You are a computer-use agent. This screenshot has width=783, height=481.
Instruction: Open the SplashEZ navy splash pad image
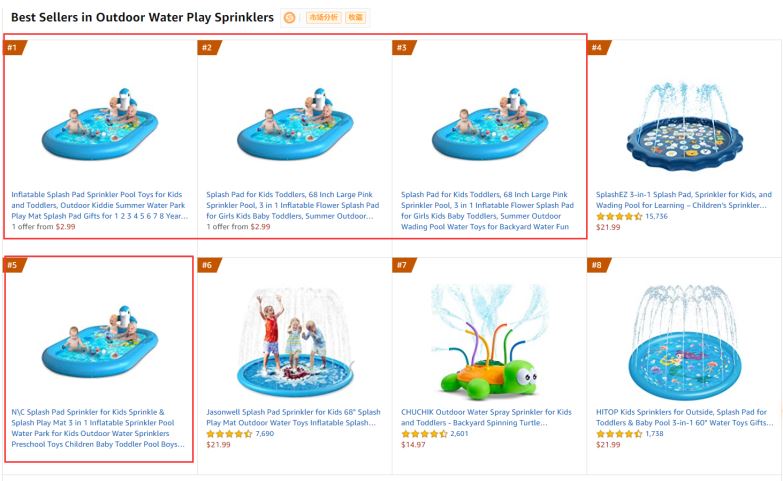click(685, 127)
